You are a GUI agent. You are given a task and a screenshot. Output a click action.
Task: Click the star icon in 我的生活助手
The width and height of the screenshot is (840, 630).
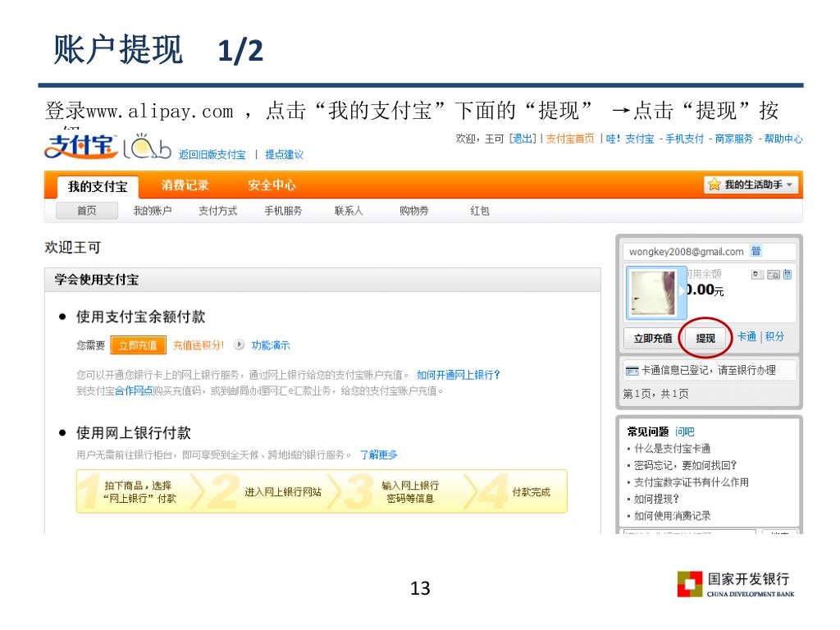point(714,185)
